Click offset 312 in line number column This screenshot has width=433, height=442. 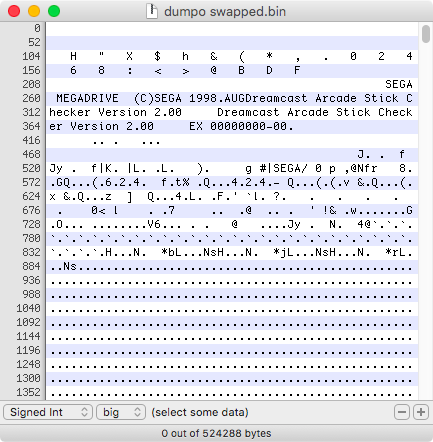pos(31,112)
